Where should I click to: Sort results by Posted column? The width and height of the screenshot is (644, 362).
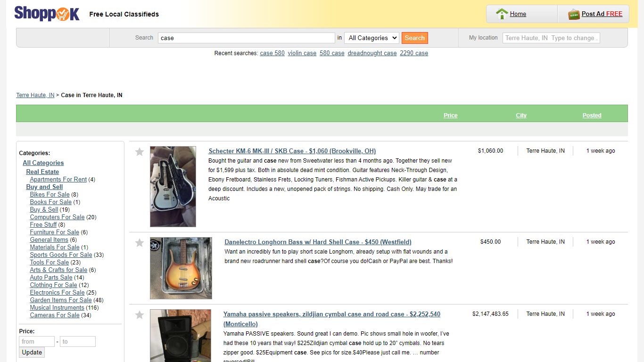coord(592,115)
